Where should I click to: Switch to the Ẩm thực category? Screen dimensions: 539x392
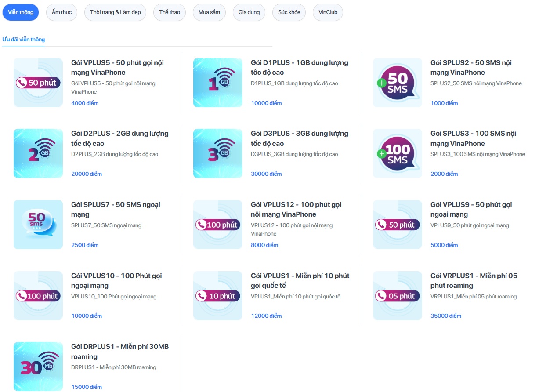coord(61,12)
